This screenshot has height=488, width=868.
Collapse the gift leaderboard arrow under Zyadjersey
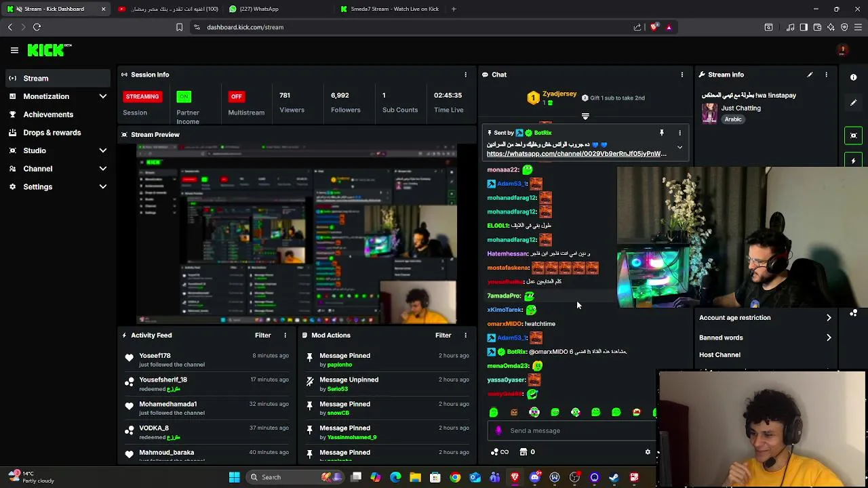click(x=585, y=117)
